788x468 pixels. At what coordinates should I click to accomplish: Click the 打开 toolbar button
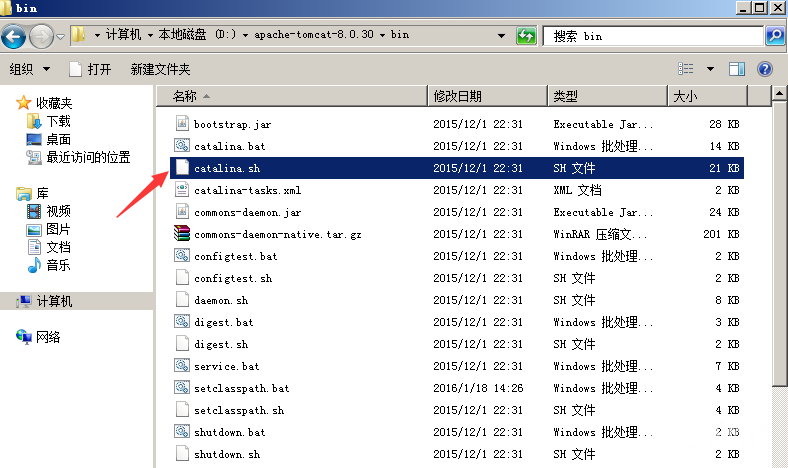pyautogui.click(x=89, y=69)
